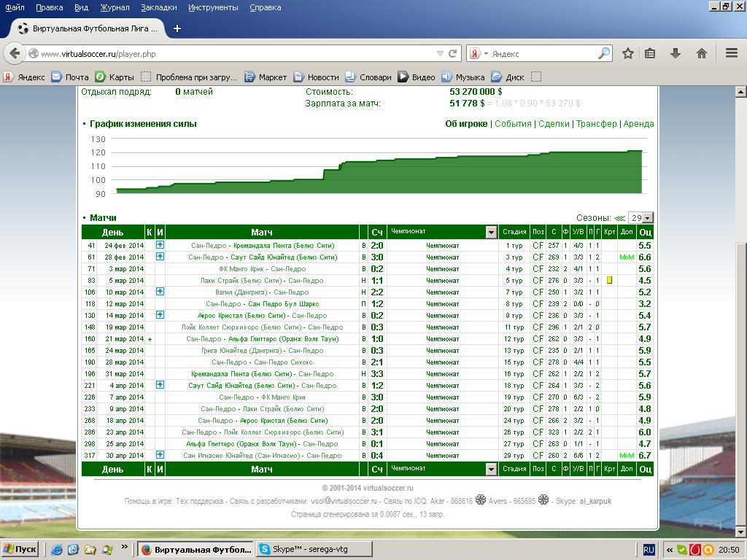The width and height of the screenshot is (747, 560).
Task: Sort by Оц column header at top
Action: pyautogui.click(x=645, y=232)
